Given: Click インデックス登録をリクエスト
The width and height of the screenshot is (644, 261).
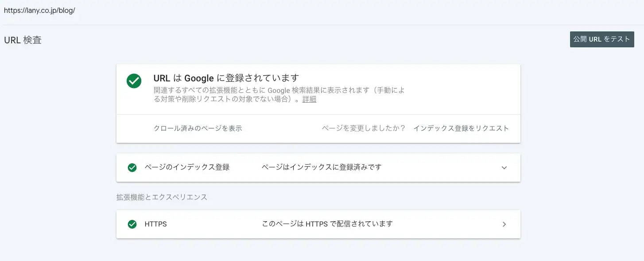Looking at the screenshot, I should pyautogui.click(x=461, y=128).
